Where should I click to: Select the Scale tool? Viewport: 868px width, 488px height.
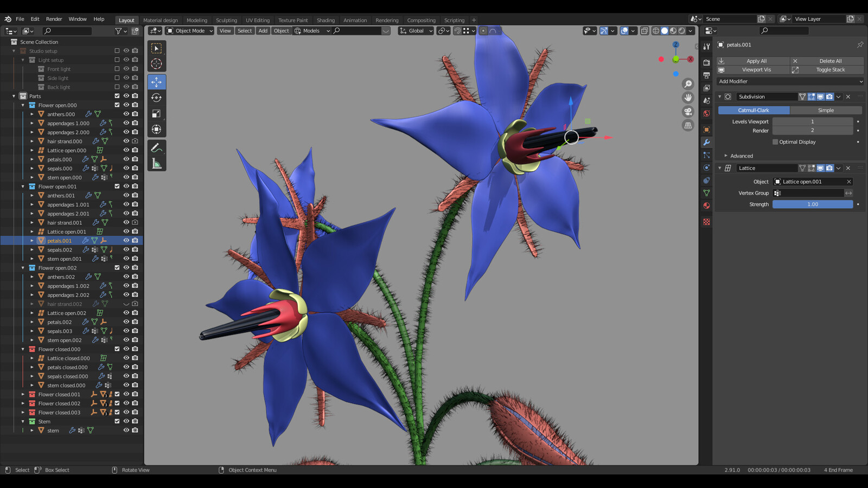coord(156,114)
